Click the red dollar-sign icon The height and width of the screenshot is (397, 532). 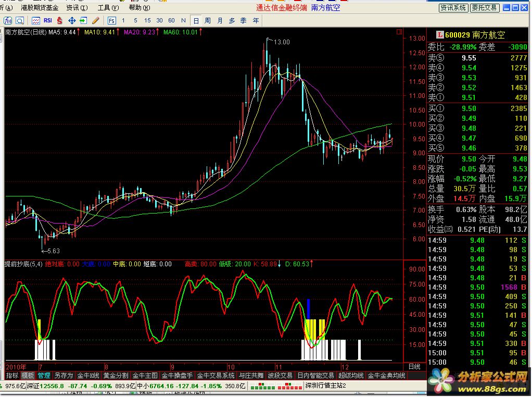[60, 21]
